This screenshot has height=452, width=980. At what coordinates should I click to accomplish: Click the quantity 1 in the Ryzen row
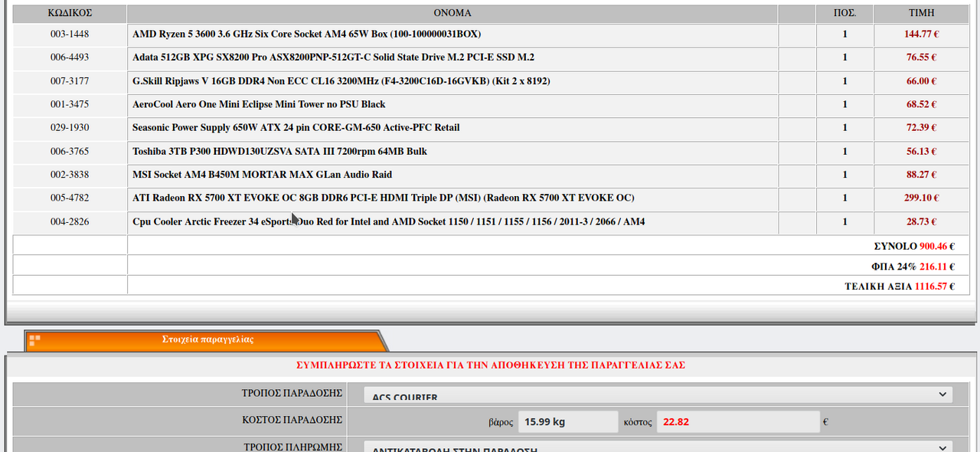click(x=845, y=34)
